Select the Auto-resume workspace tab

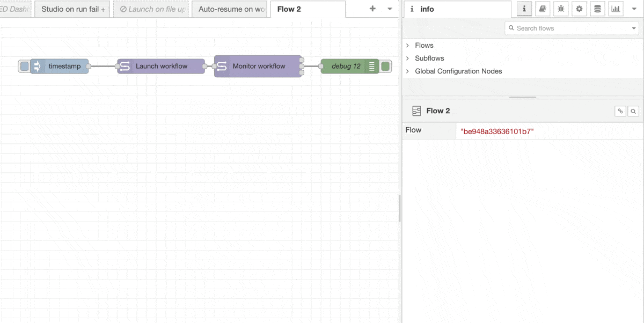tap(230, 9)
